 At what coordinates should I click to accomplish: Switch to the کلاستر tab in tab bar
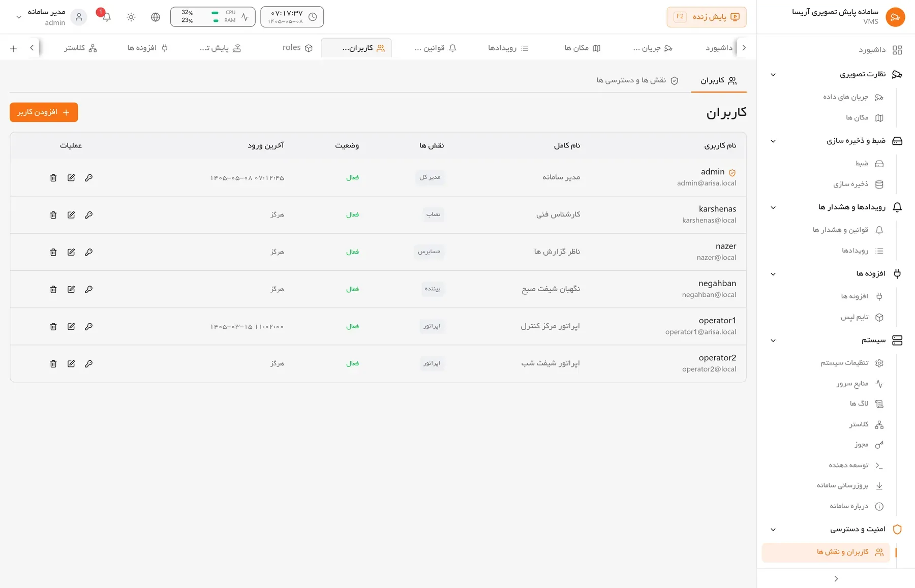pos(80,48)
